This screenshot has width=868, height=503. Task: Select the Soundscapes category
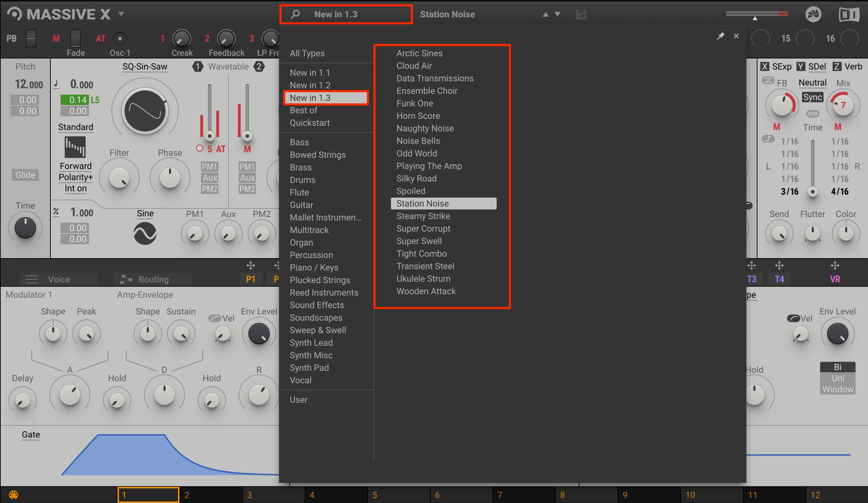click(316, 318)
